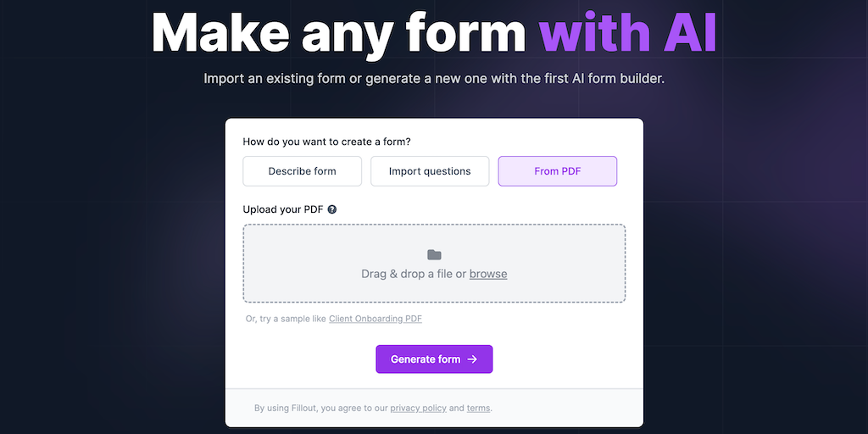Click the 'Make any form' heading text
Screen dimensions: 868x434
click(338, 34)
